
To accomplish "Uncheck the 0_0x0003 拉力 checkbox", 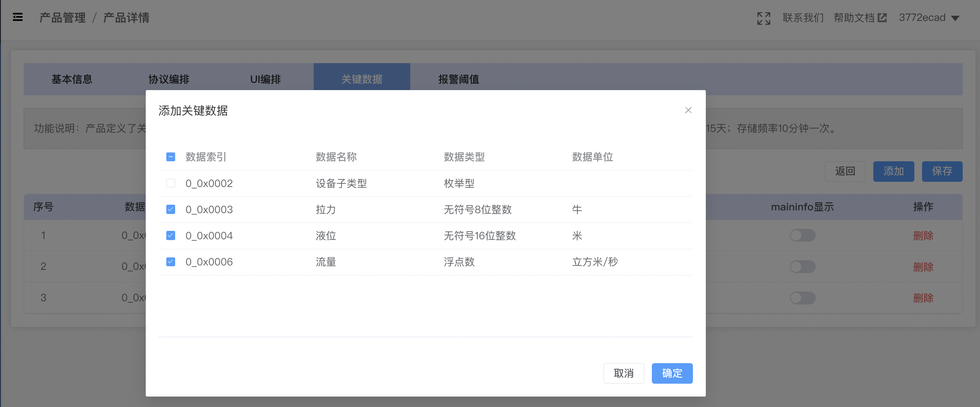I will click(x=171, y=209).
